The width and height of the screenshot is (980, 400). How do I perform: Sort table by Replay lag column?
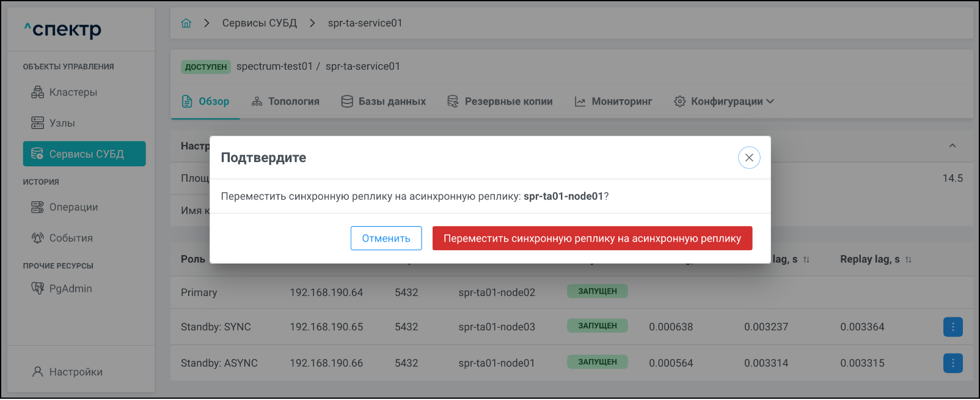pyautogui.click(x=909, y=259)
